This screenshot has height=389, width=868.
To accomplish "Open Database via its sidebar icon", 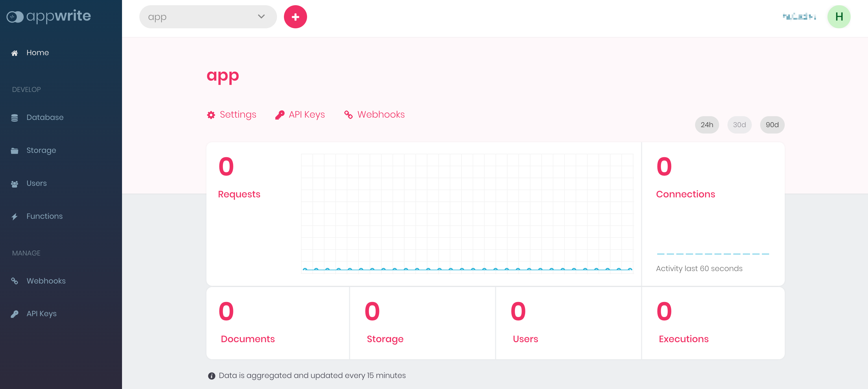I will coord(14,118).
